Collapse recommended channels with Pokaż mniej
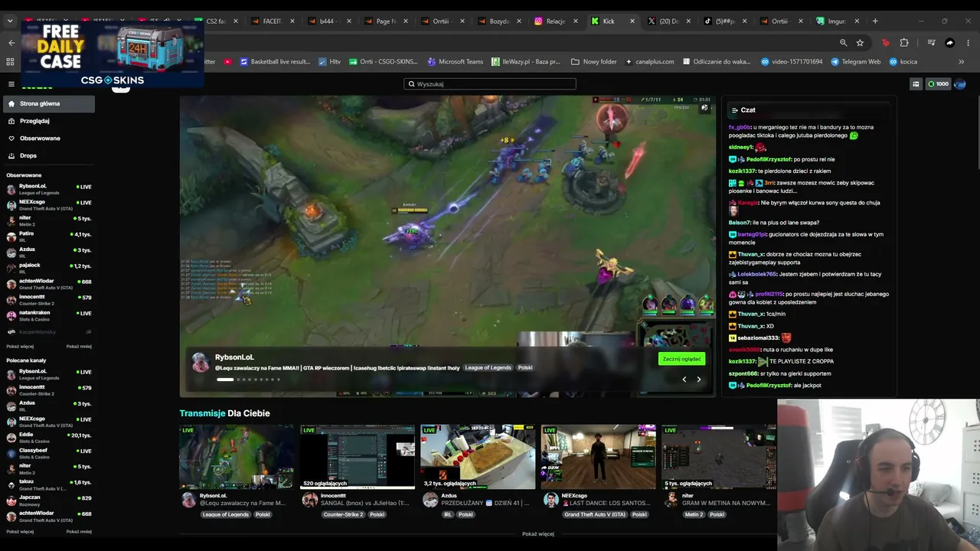The image size is (980, 551). coord(79,531)
